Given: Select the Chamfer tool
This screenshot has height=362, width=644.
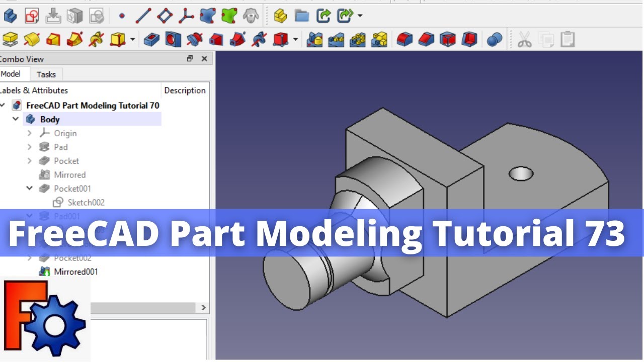Looking at the screenshot, I should [426, 39].
